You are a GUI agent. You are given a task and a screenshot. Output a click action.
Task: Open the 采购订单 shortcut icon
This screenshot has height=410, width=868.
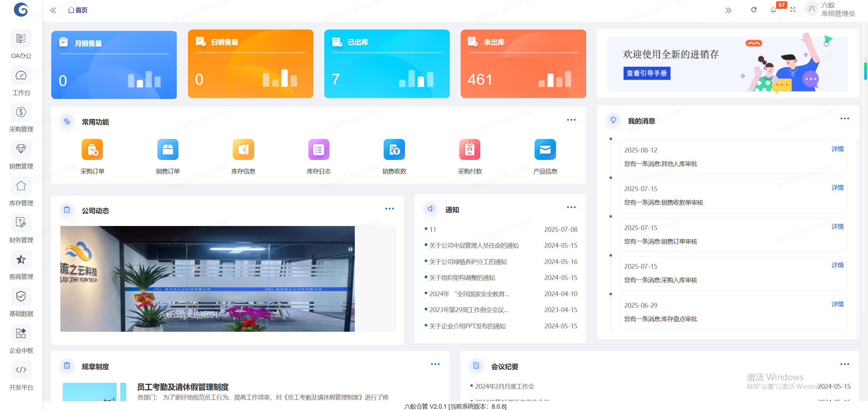coord(92,149)
